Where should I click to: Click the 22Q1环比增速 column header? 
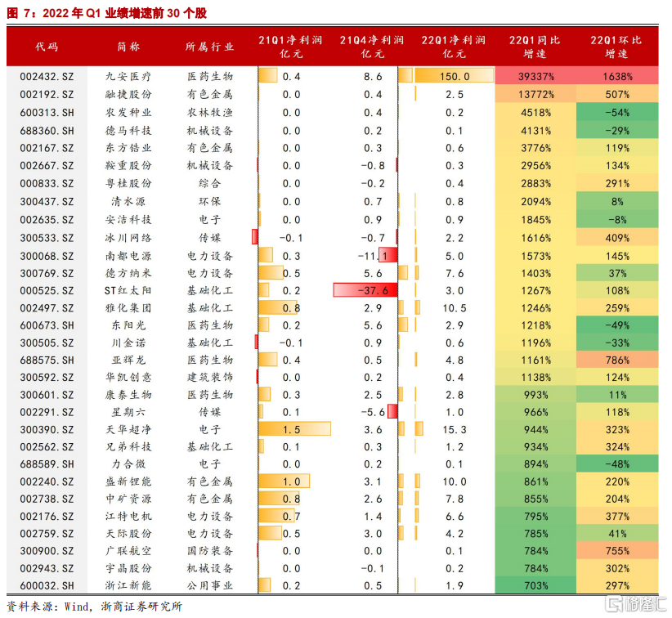coord(616,47)
